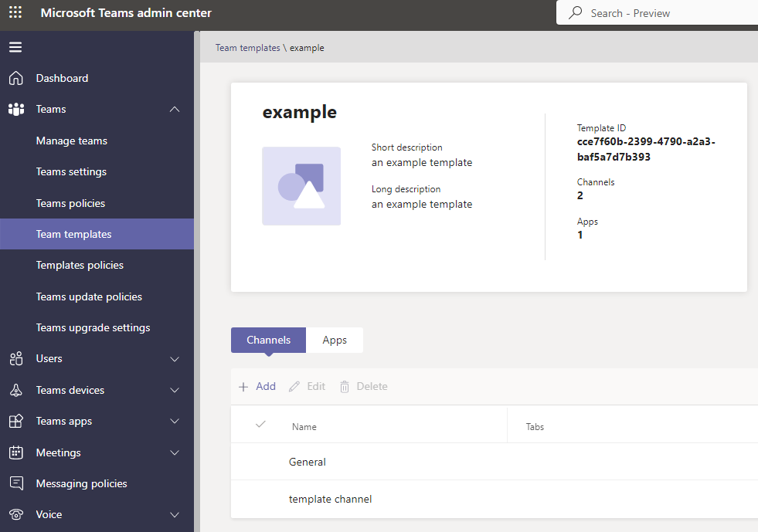Click the Channels count value 2

pyautogui.click(x=580, y=195)
